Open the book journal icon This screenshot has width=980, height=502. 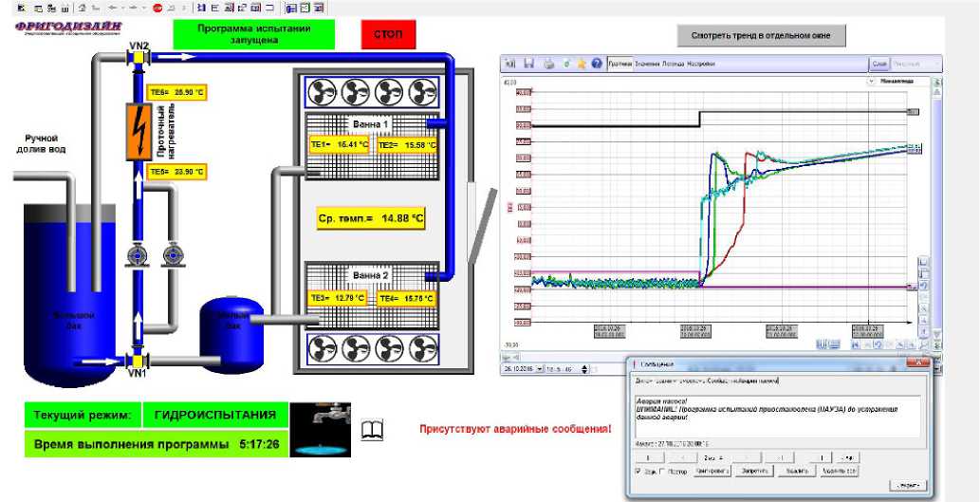374,430
